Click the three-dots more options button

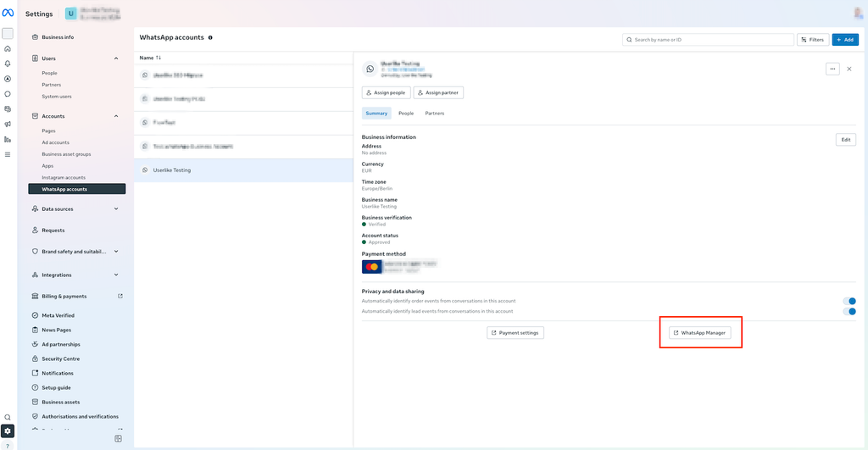[832, 69]
